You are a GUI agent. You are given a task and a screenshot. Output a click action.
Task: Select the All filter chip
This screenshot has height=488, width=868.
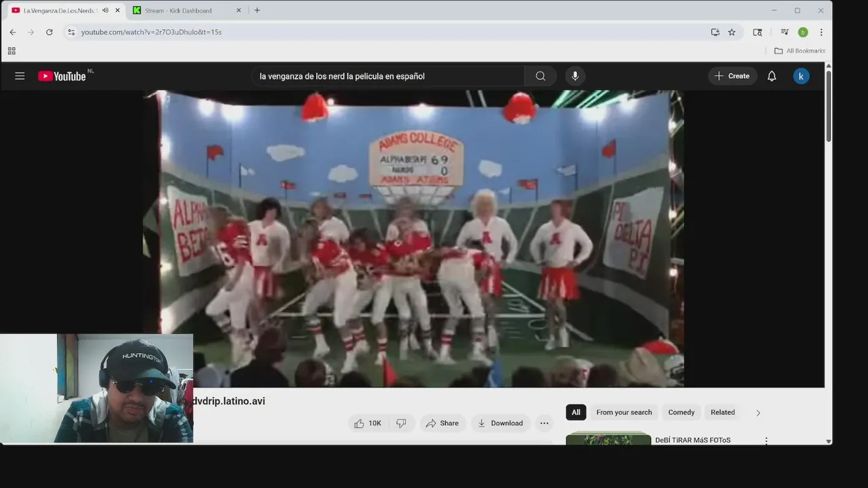576,412
